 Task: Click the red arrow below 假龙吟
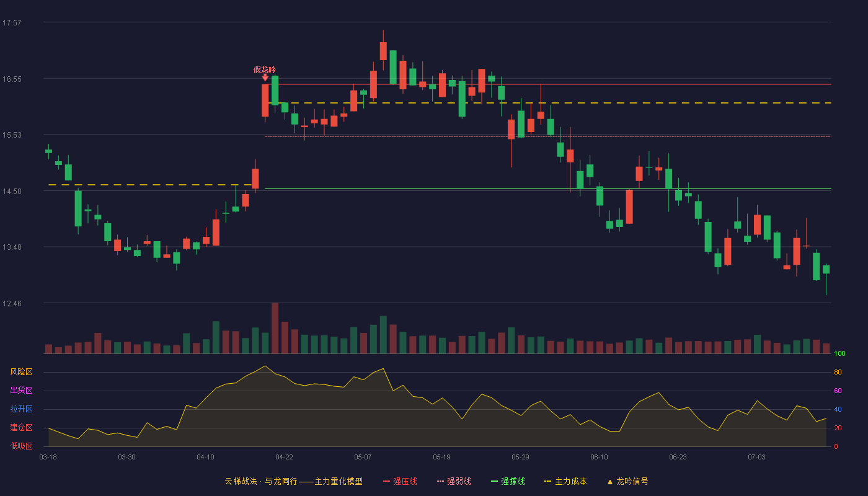click(x=265, y=78)
